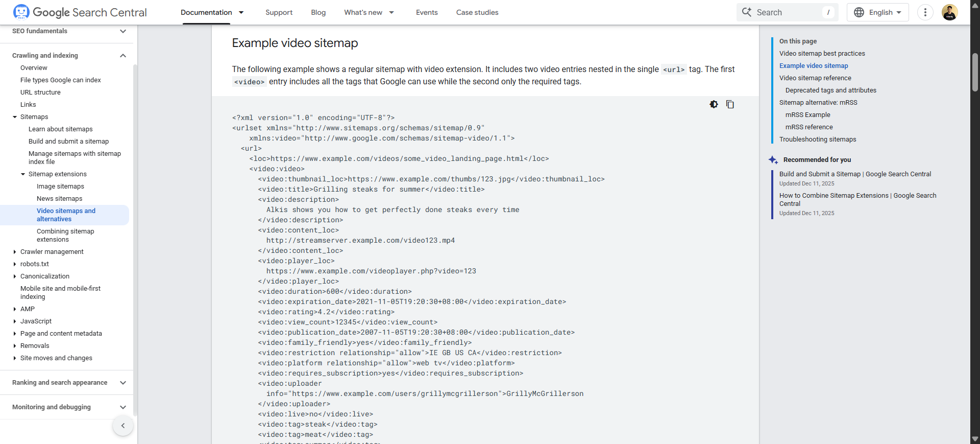Open Combining sitemap extensions page
Viewport: 980px width, 444px height.
coord(65,236)
